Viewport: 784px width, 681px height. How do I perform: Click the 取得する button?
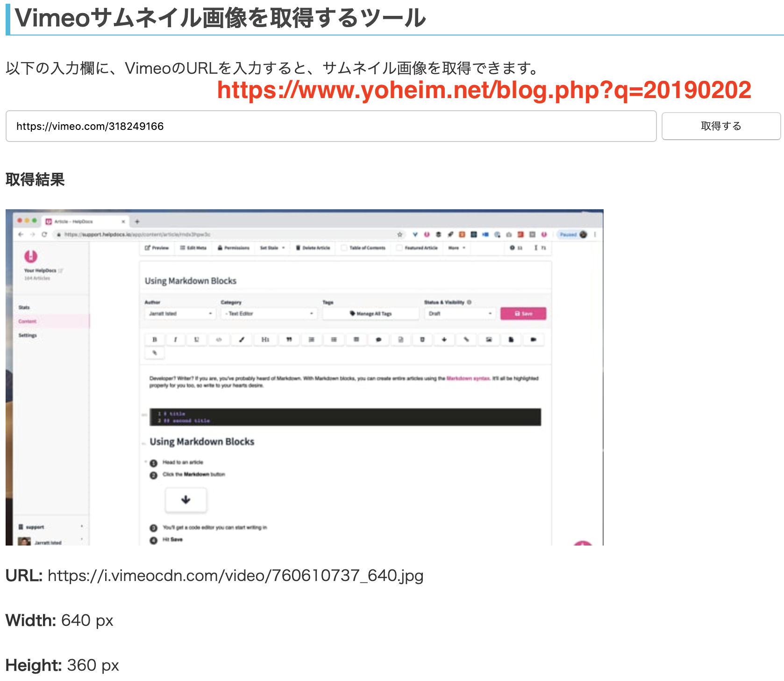coord(721,126)
